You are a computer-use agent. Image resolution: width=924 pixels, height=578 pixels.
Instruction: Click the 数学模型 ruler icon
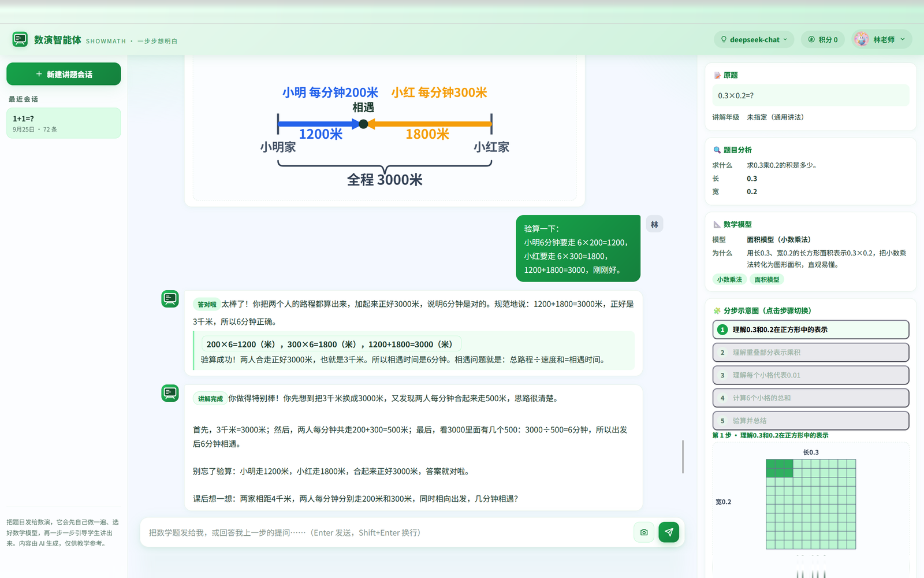coord(717,224)
